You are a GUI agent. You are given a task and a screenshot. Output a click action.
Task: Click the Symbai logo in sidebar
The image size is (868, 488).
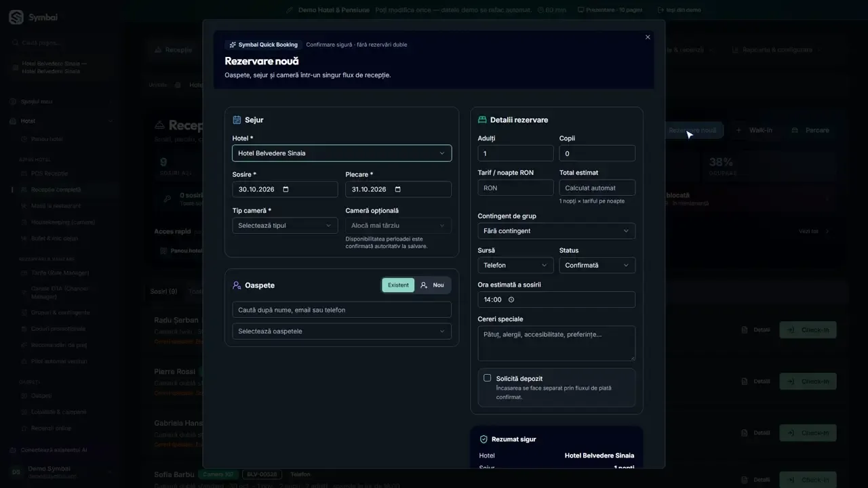(x=16, y=18)
